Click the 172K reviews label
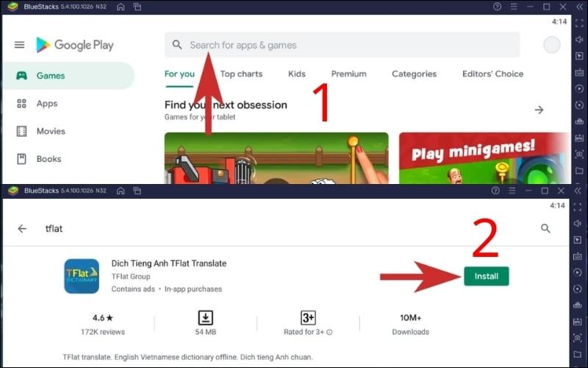The width and height of the screenshot is (588, 368). pyautogui.click(x=103, y=332)
